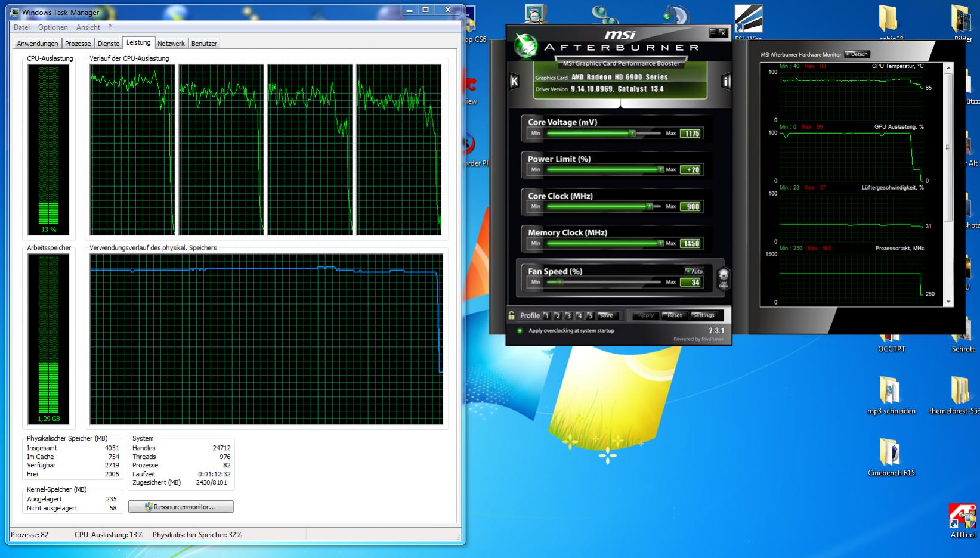Load Afterburner profile slot 2
The height and width of the screenshot is (558, 980).
pos(557,315)
